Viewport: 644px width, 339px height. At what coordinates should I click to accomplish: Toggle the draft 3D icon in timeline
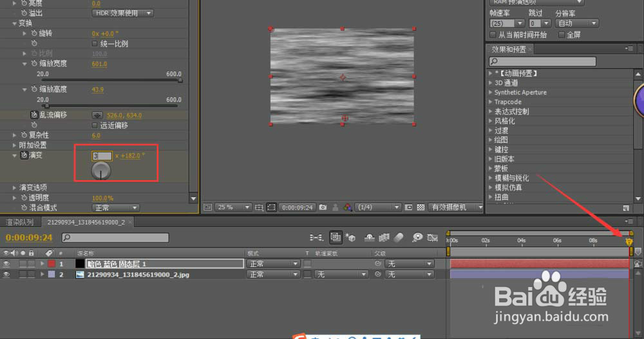tap(350, 237)
